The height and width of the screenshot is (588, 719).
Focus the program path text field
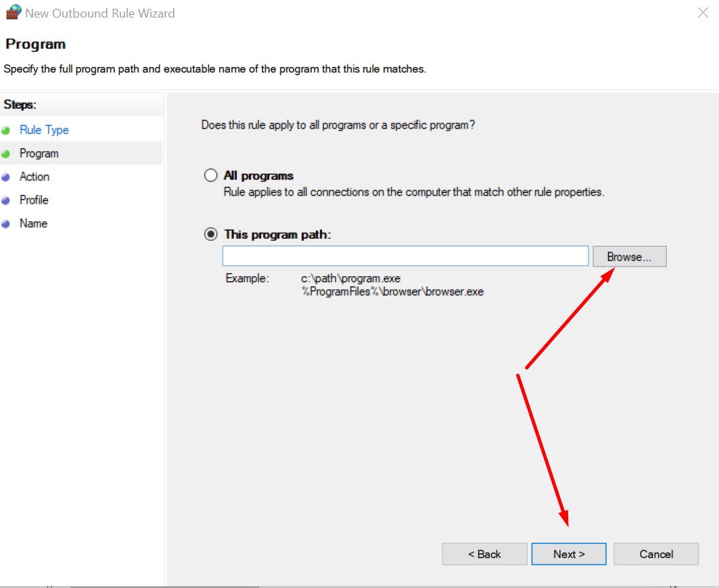pos(405,256)
